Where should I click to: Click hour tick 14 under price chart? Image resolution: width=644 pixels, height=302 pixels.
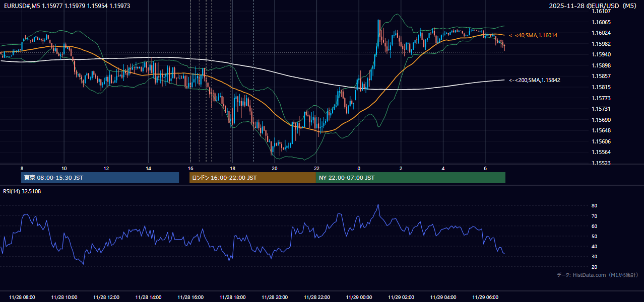pos(148,168)
